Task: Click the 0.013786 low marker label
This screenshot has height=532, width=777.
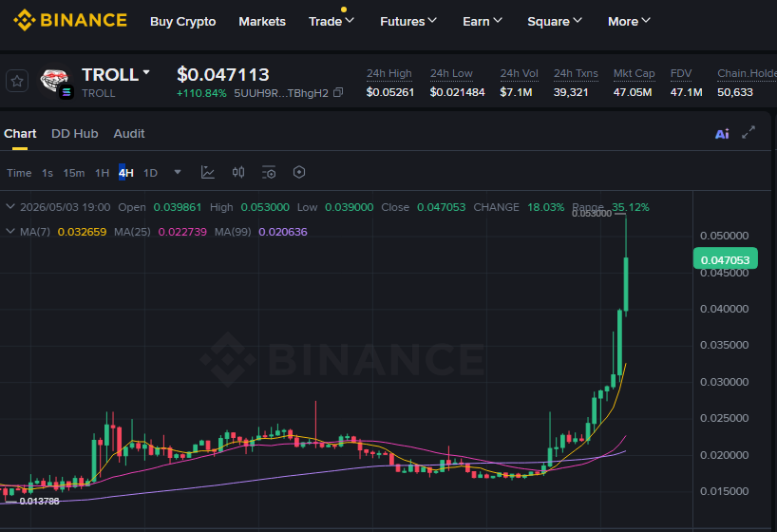Action: point(39,502)
